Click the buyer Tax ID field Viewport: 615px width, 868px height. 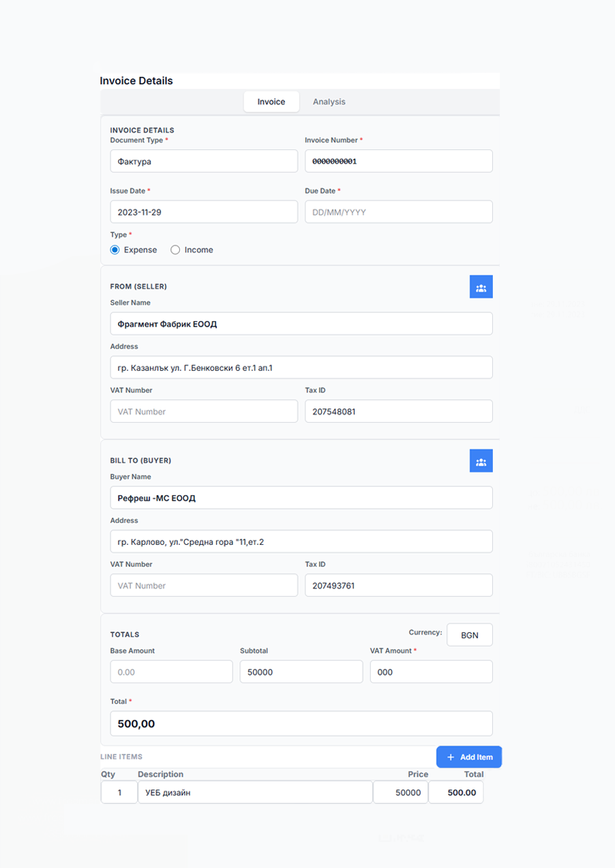[x=398, y=585]
